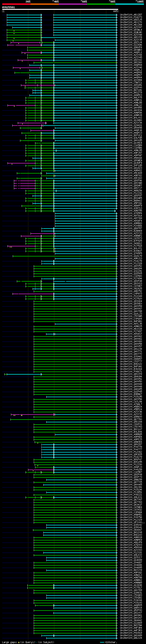This screenshot has height=644, width=146.
Task: Select the UniRef100_Q40769 label
Action: point(131,590)
